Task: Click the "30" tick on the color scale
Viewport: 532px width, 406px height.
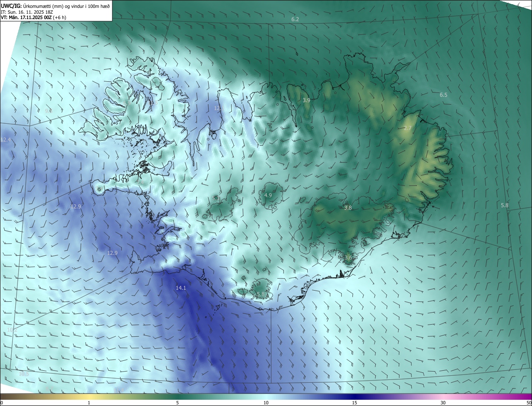Action: coord(443,403)
